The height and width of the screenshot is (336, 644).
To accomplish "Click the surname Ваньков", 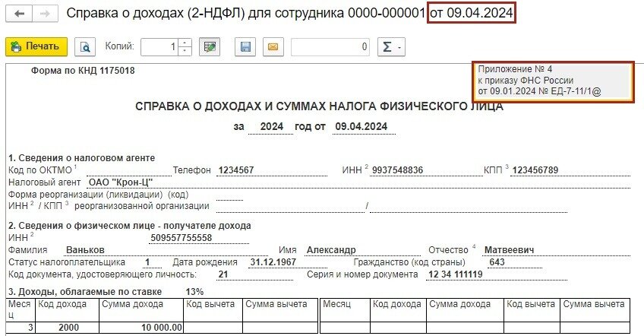I will pos(85,250).
